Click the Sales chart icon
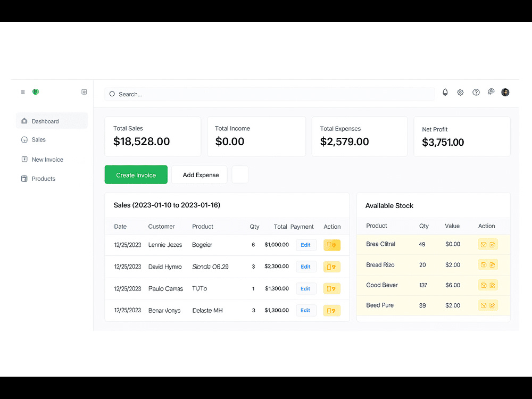 (x=24, y=140)
